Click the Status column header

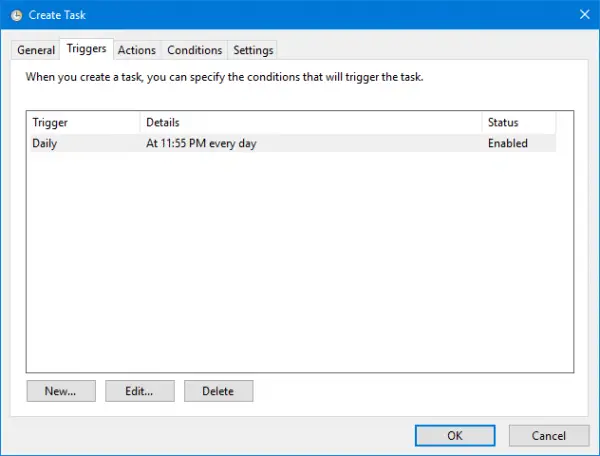(x=518, y=122)
